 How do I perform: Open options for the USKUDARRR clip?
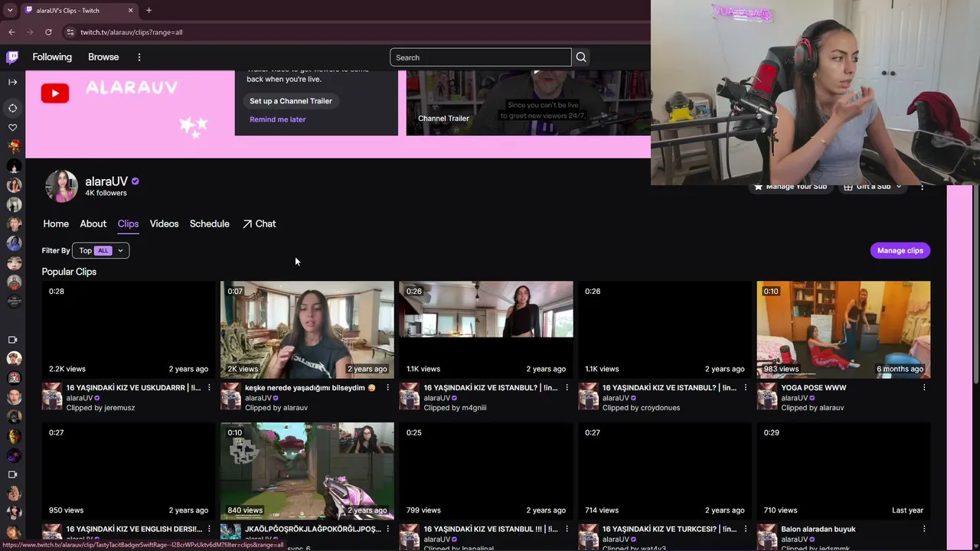point(209,388)
